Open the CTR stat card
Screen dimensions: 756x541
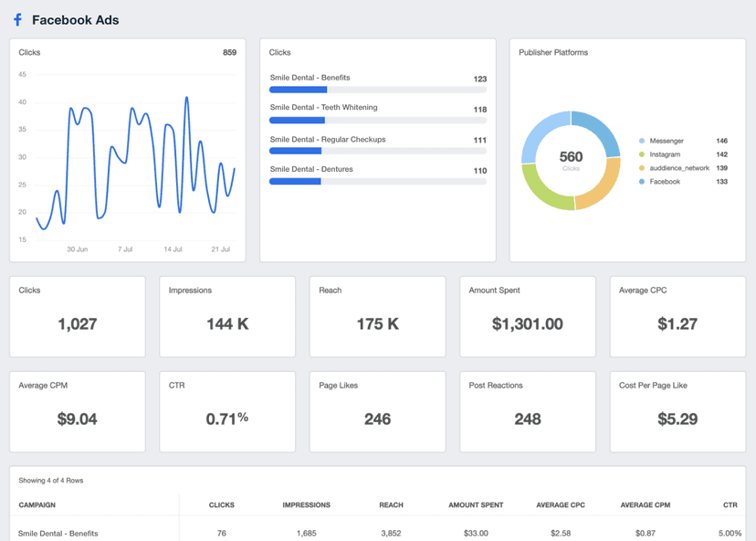point(226,411)
